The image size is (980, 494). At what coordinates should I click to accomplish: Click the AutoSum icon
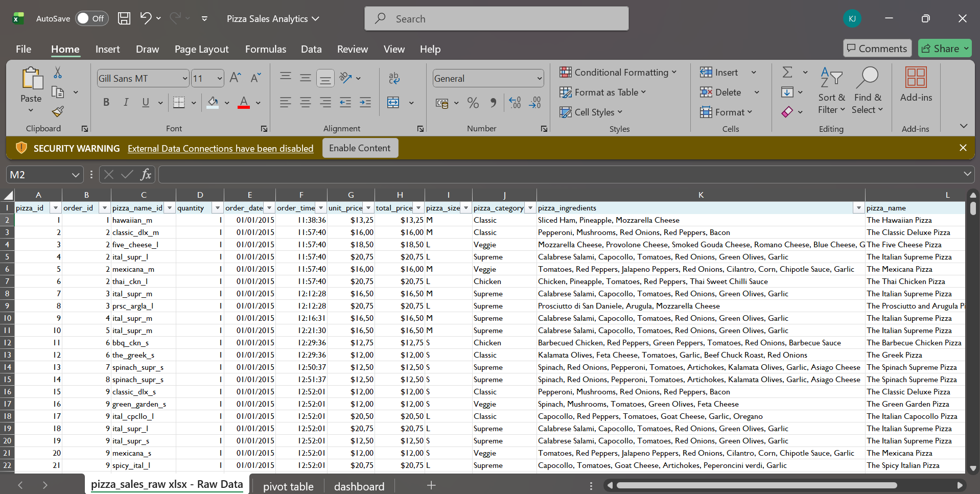point(787,72)
